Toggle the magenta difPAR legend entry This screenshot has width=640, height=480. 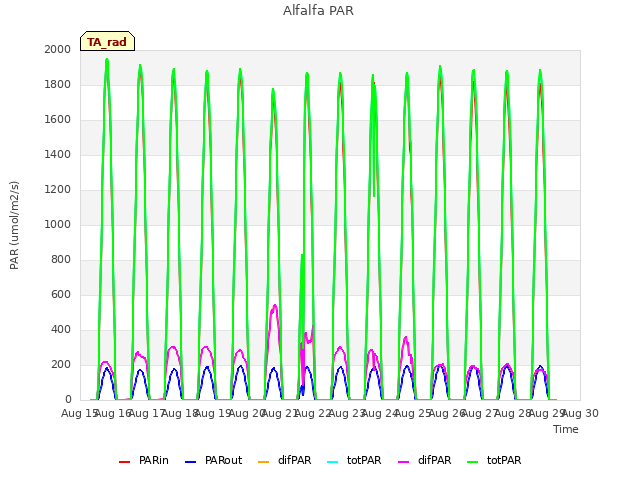tap(425, 460)
